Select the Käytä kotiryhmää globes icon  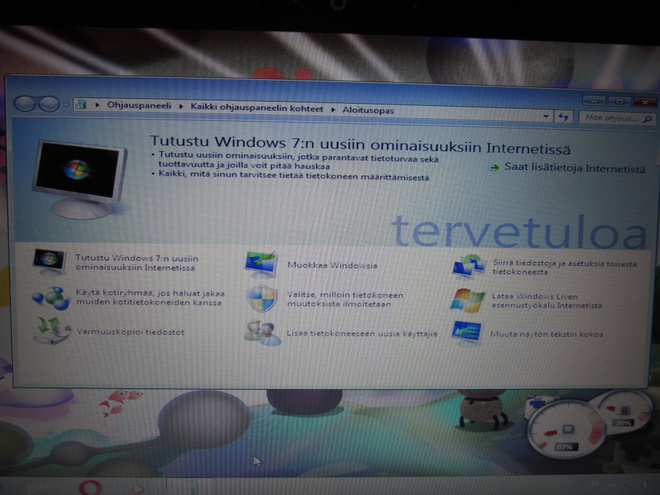tap(51, 298)
